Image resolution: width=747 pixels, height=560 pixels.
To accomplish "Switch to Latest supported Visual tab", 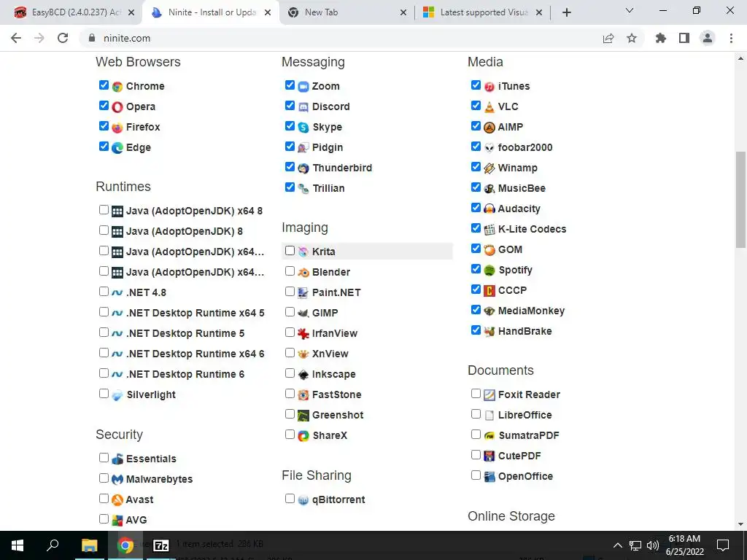I will coord(482,12).
